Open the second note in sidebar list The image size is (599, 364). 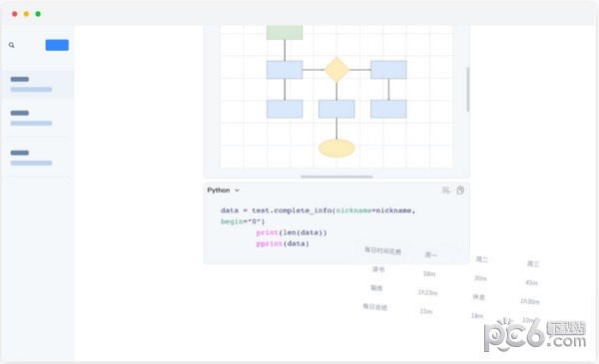pos(38,118)
